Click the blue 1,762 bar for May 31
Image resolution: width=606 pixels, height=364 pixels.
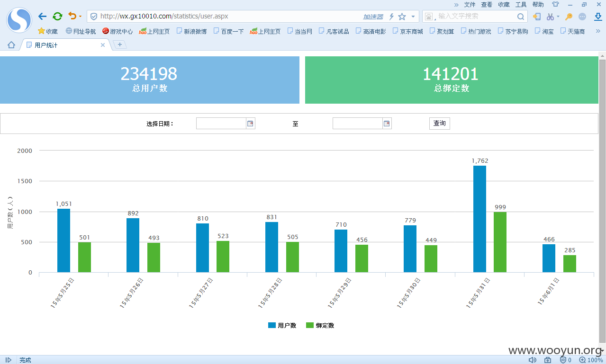pos(479,219)
